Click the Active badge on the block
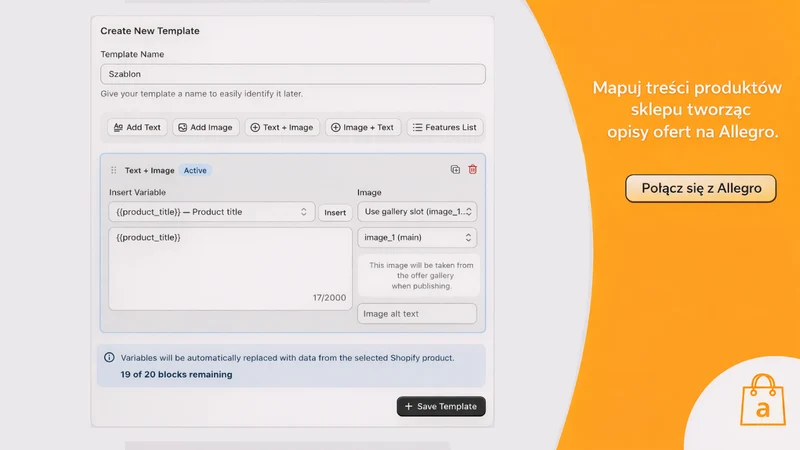Image resolution: width=800 pixels, height=450 pixels. (x=195, y=170)
